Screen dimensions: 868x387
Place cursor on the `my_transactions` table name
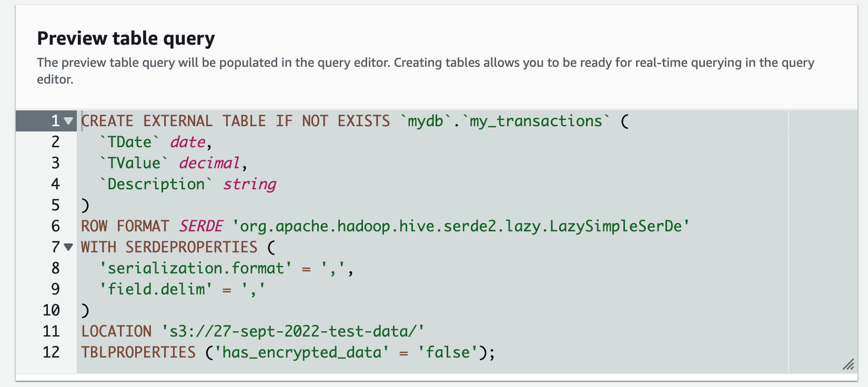[x=536, y=121]
